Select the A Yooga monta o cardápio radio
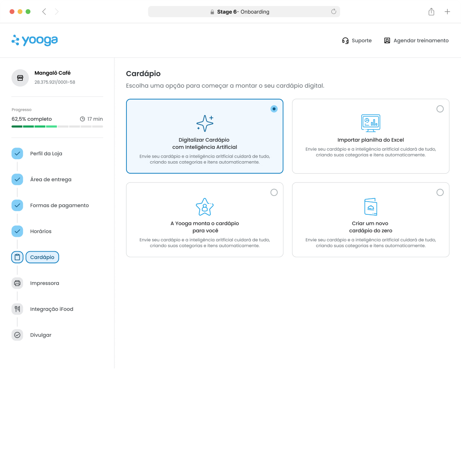The width and height of the screenshot is (461, 476). tap(274, 192)
